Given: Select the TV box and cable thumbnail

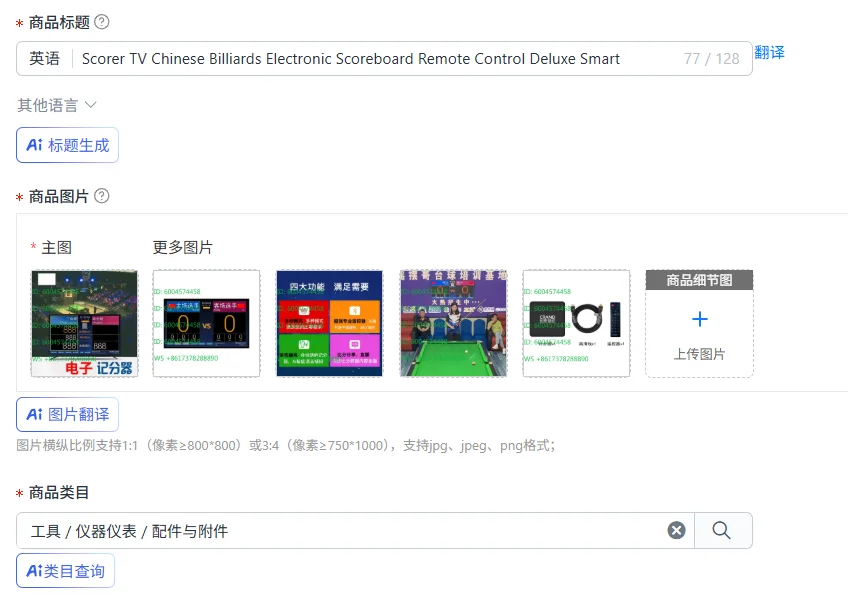Looking at the screenshot, I should (x=577, y=323).
